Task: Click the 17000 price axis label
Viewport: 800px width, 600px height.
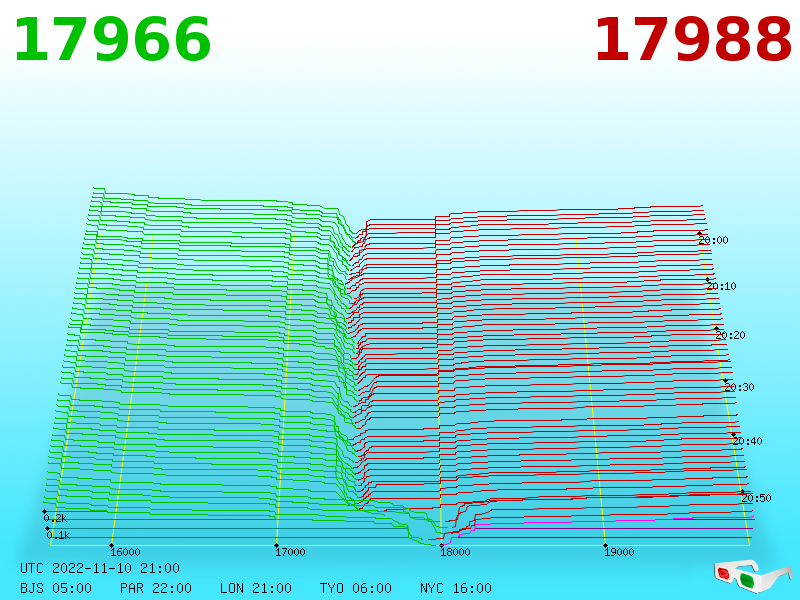Action: [290, 552]
